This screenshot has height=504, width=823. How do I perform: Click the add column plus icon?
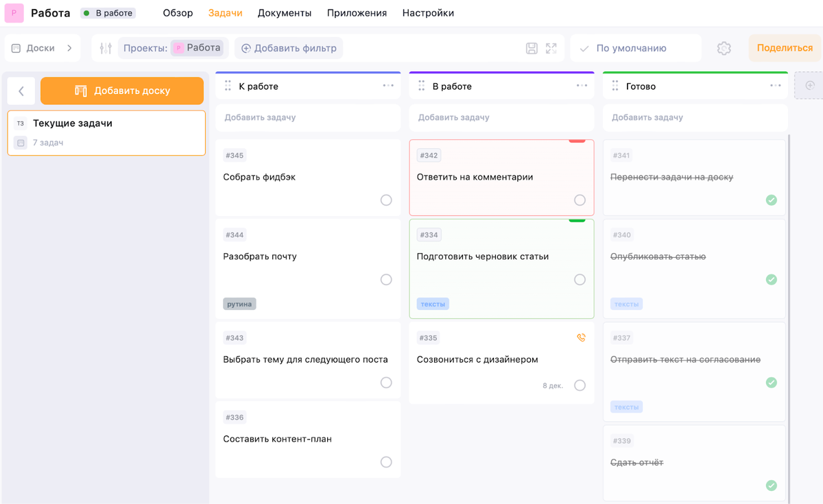pyautogui.click(x=810, y=85)
